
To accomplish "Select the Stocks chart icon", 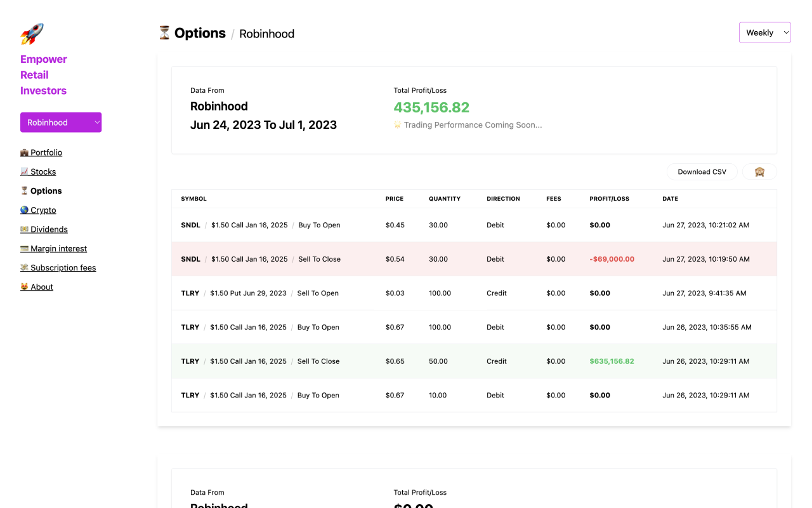I will click(x=24, y=171).
